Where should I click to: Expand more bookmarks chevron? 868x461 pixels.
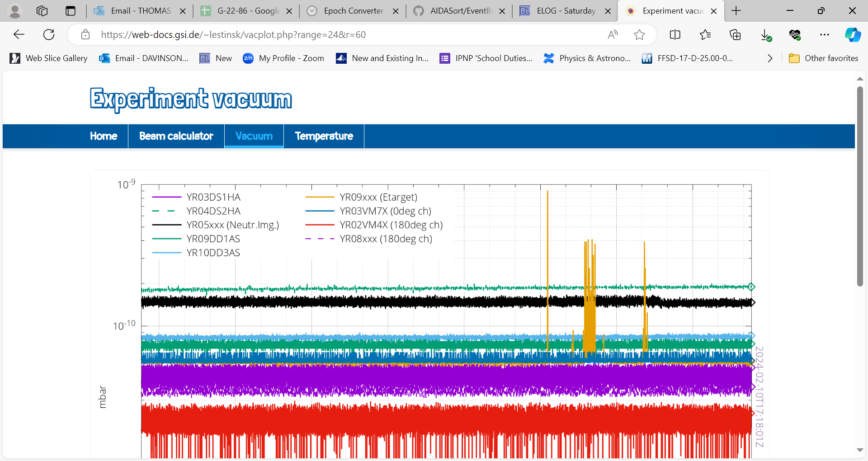point(770,58)
